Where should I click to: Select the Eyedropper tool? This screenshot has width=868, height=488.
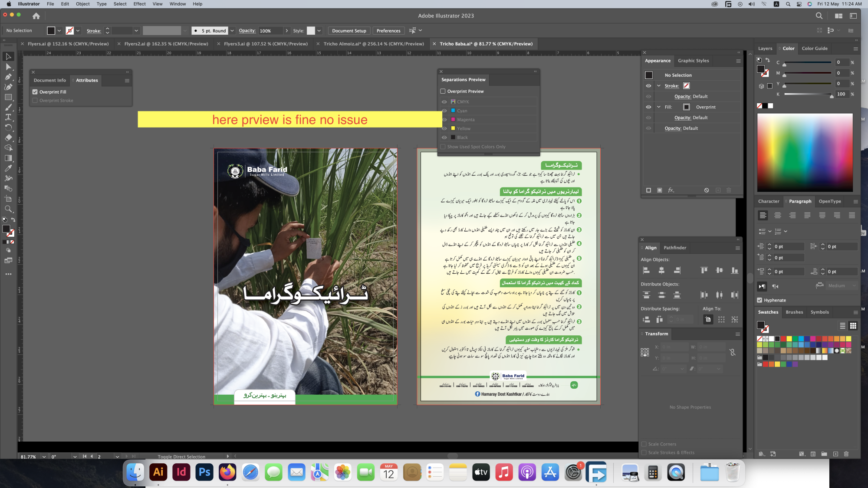click(x=8, y=168)
